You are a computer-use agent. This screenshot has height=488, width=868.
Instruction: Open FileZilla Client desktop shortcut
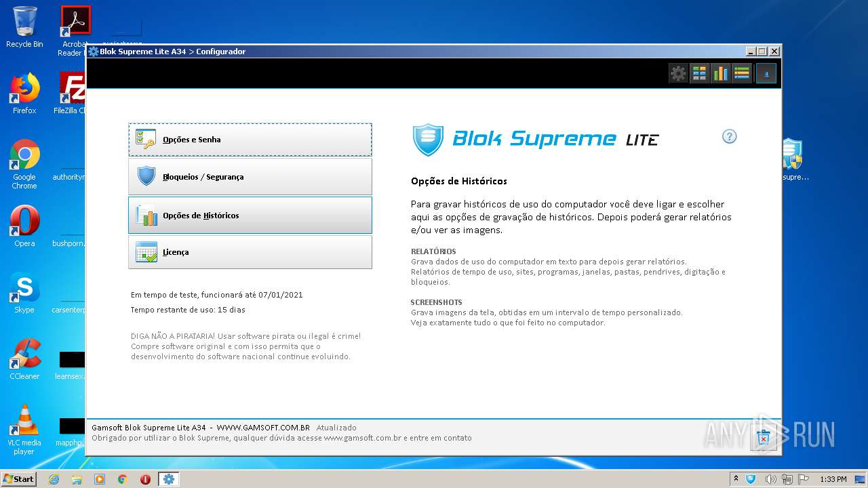(71, 93)
